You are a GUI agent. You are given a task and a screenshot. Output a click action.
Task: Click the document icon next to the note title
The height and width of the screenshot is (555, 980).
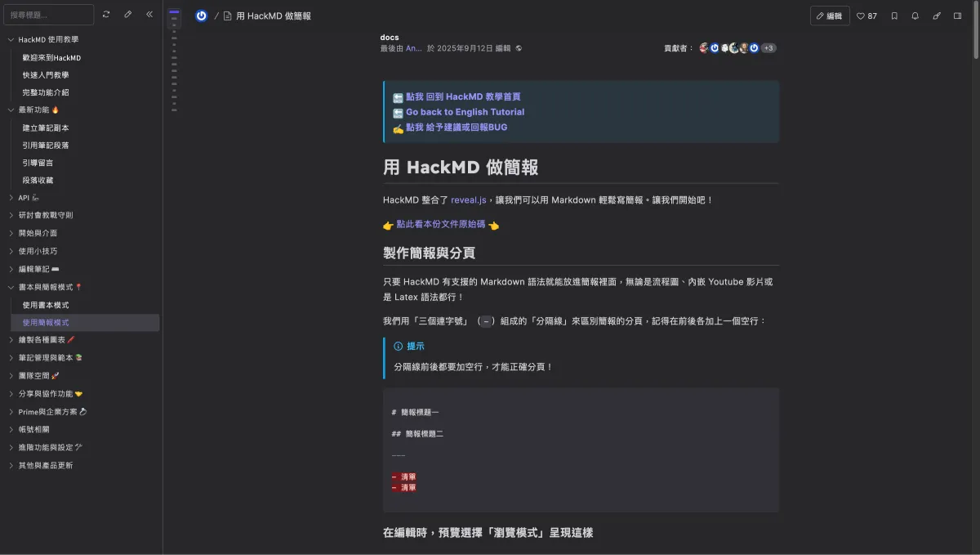228,16
